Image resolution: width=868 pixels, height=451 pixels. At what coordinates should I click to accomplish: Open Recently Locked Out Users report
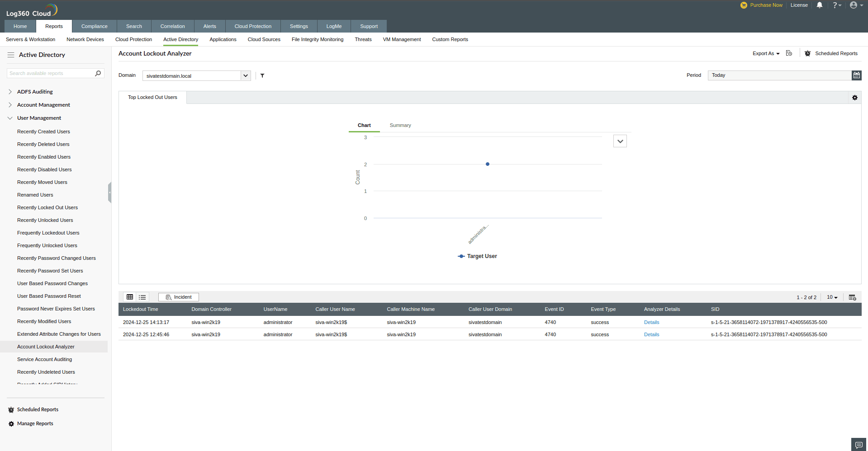(47, 207)
